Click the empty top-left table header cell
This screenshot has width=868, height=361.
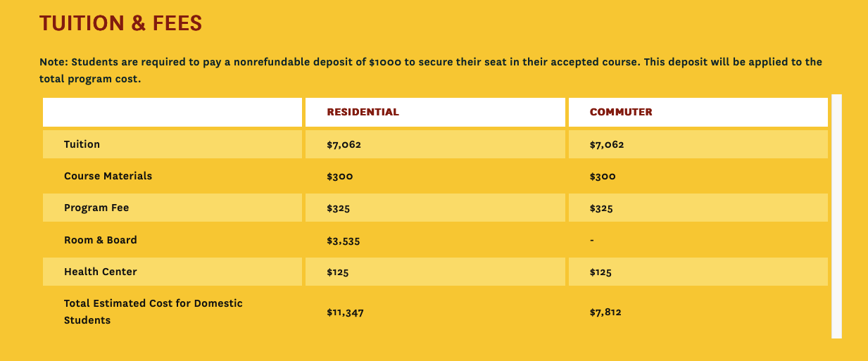click(172, 113)
